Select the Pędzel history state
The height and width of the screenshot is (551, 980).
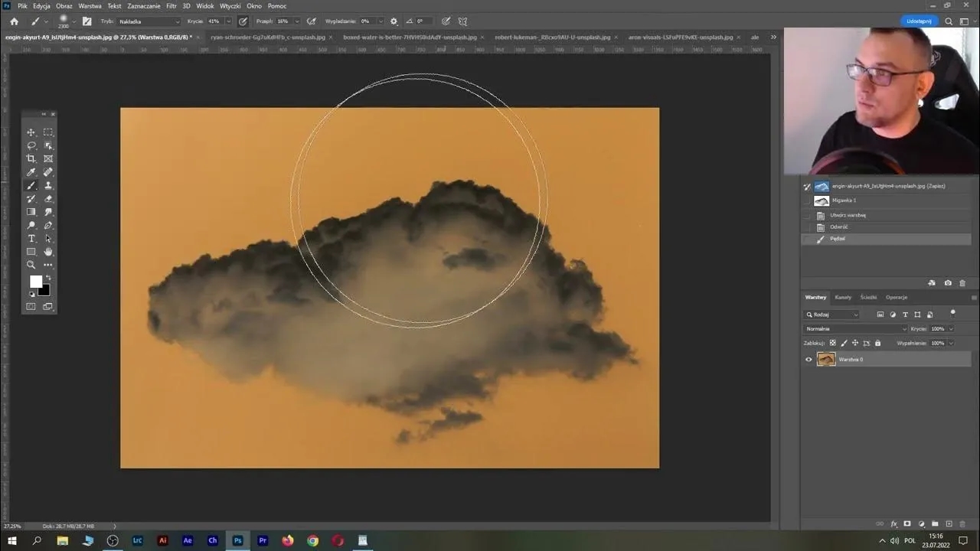(838, 238)
